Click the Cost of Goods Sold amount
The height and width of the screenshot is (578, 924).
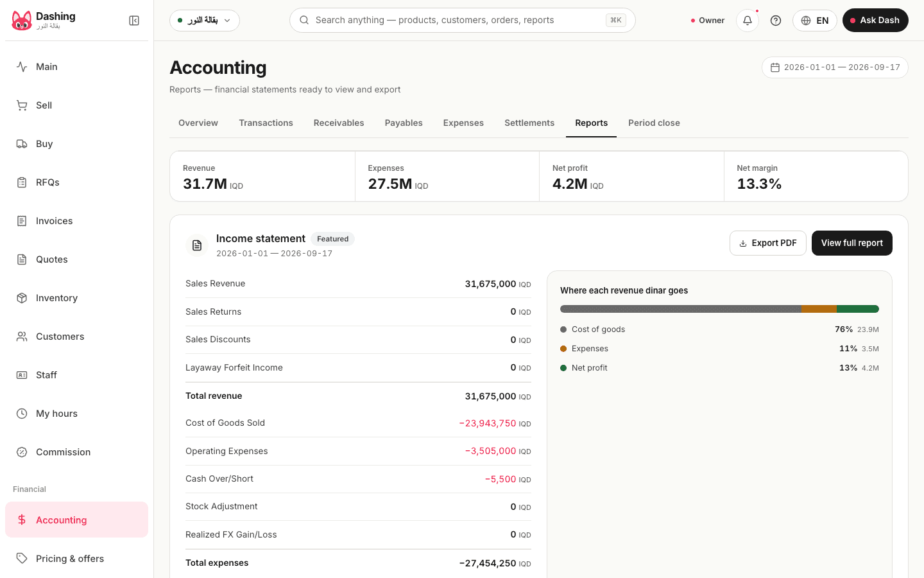(x=495, y=423)
